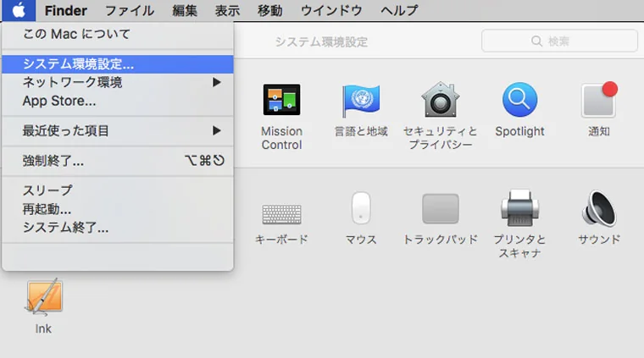
Task: Choose App Store... menu item
Action: [118, 101]
